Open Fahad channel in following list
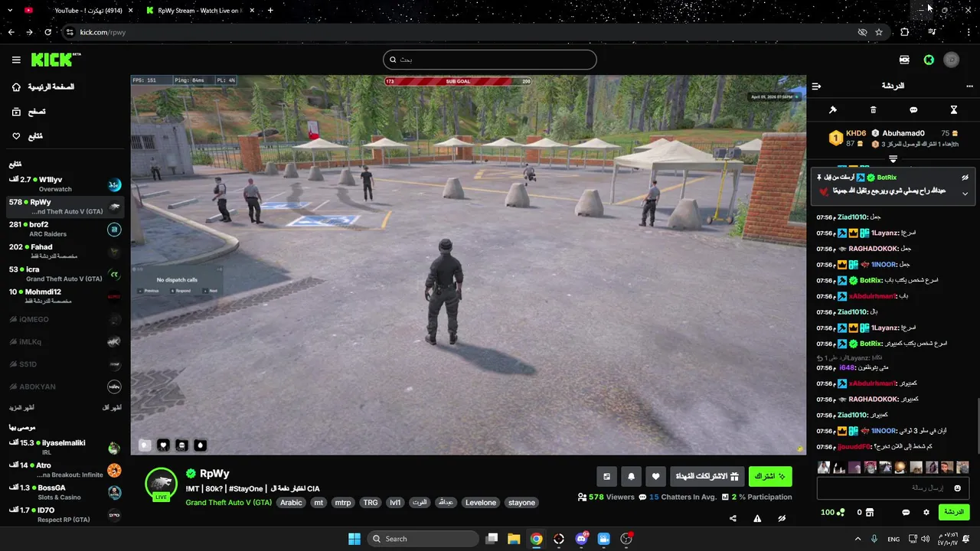The image size is (980, 551). click(x=65, y=251)
